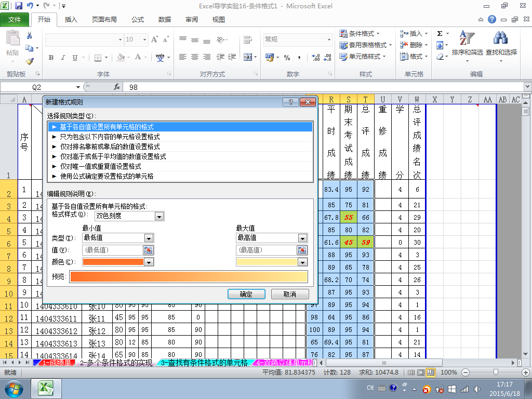
Task: Toggle Underline formatting button
Action: point(75,58)
